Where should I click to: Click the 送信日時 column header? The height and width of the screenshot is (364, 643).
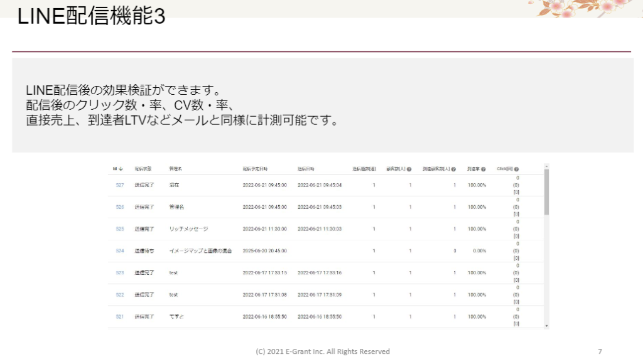pyautogui.click(x=308, y=169)
